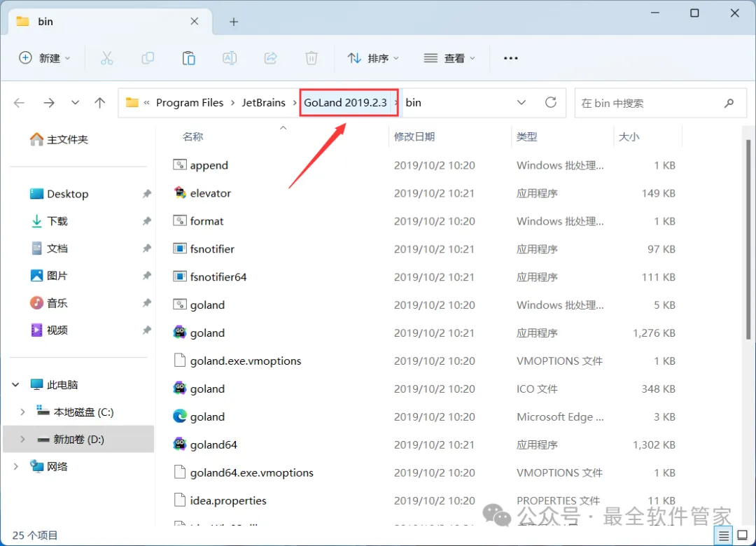Open Music (音乐) in sidebar
This screenshot has height=546, width=756.
[49, 303]
